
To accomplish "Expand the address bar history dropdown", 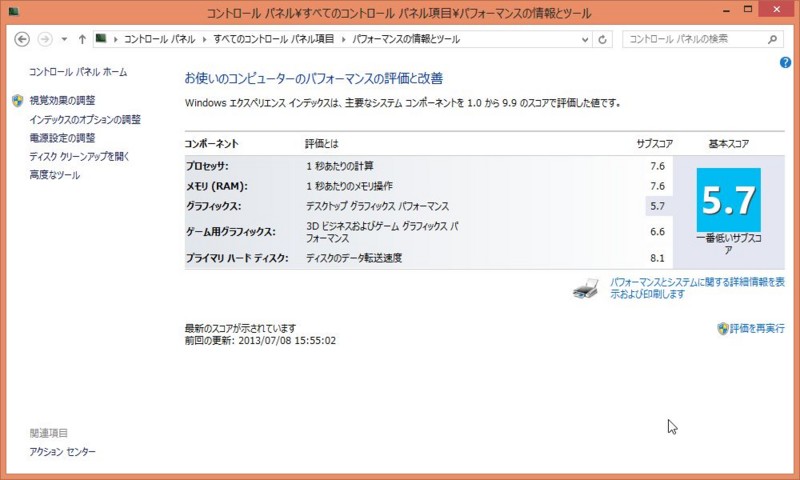I will [x=585, y=39].
